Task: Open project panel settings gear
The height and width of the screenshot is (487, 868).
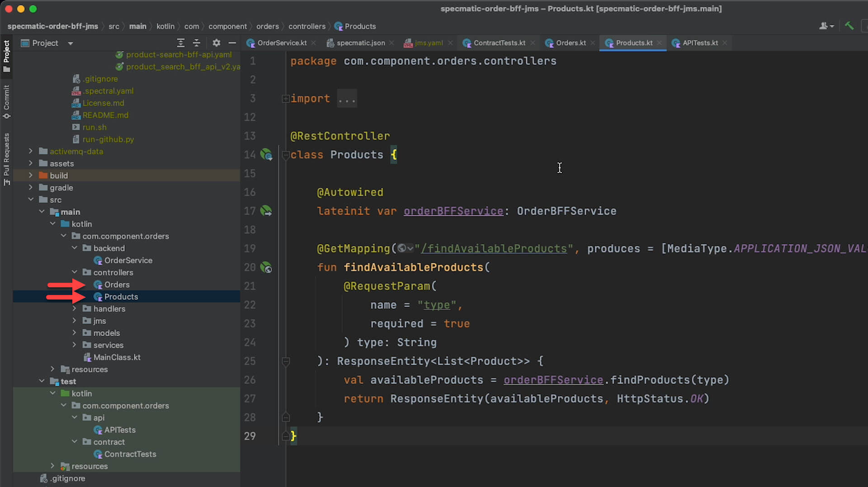Action: [x=216, y=43]
